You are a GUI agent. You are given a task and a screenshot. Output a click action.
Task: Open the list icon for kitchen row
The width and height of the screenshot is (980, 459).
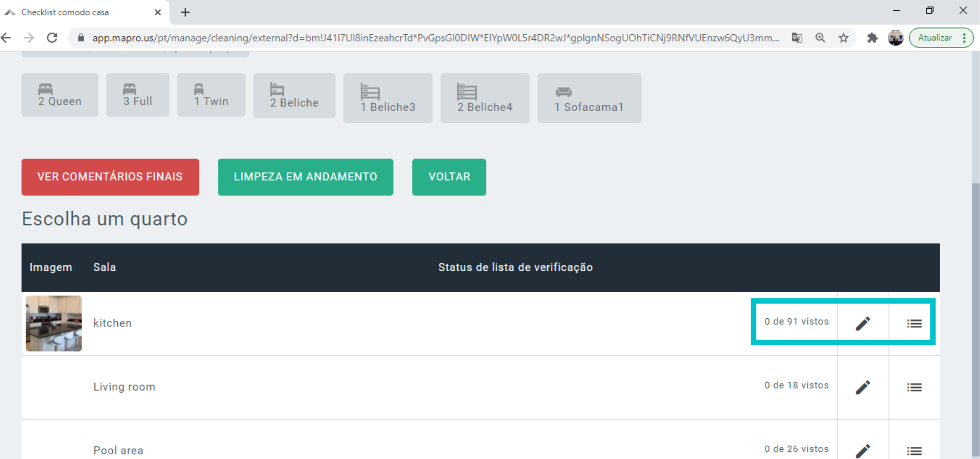point(914,323)
